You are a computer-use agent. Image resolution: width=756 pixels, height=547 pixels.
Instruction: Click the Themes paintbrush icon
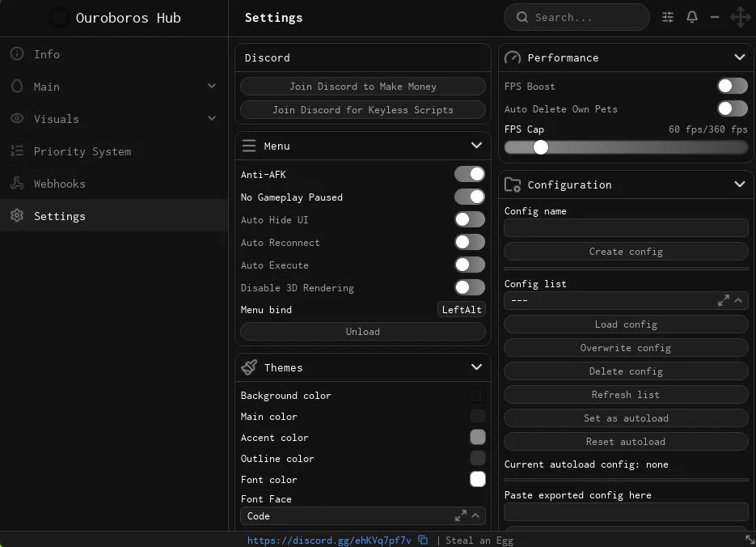pyautogui.click(x=249, y=367)
